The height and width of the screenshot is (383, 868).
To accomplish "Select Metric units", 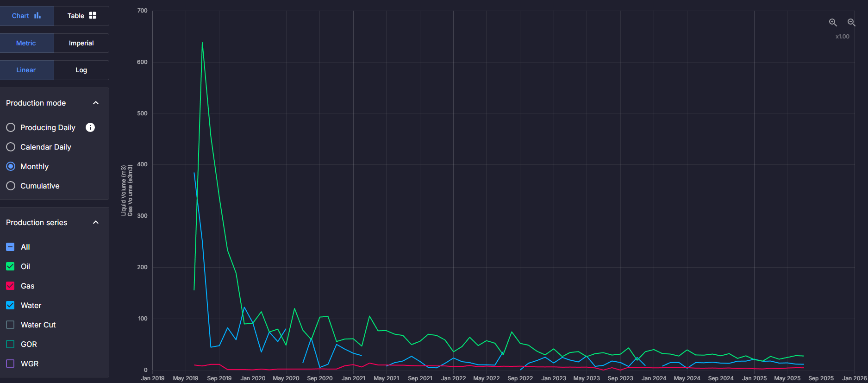I will pyautogui.click(x=26, y=43).
